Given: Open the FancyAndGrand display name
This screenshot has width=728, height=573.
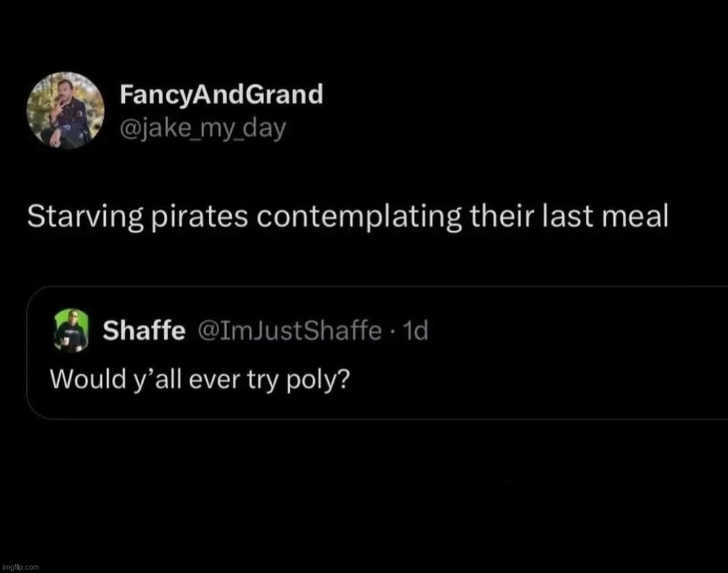Looking at the screenshot, I should [221, 95].
